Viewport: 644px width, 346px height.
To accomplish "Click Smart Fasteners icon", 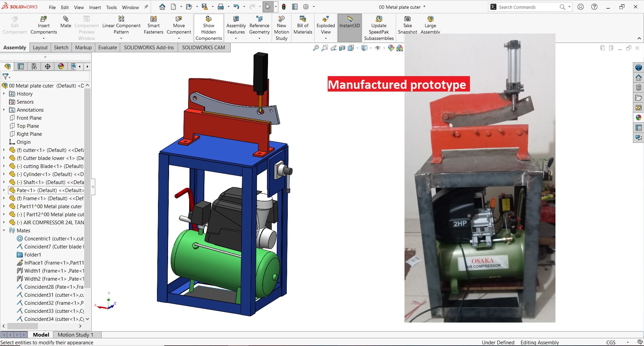I will pyautogui.click(x=154, y=25).
